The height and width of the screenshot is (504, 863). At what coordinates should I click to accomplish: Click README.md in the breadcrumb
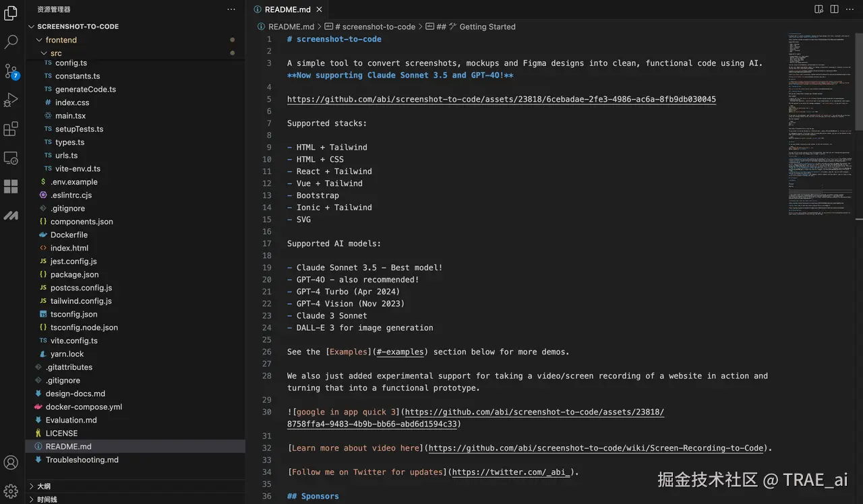[x=291, y=27]
